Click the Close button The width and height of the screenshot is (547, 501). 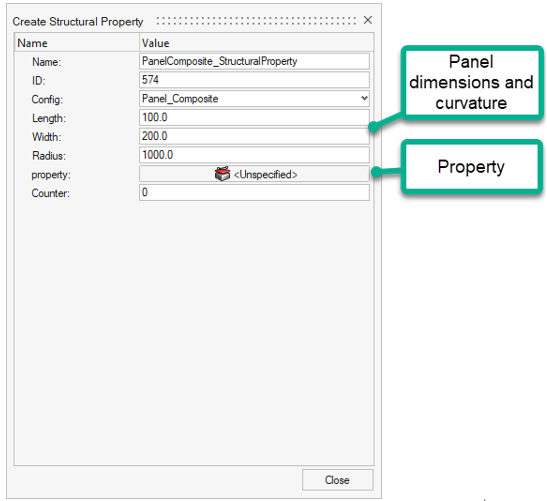[337, 480]
